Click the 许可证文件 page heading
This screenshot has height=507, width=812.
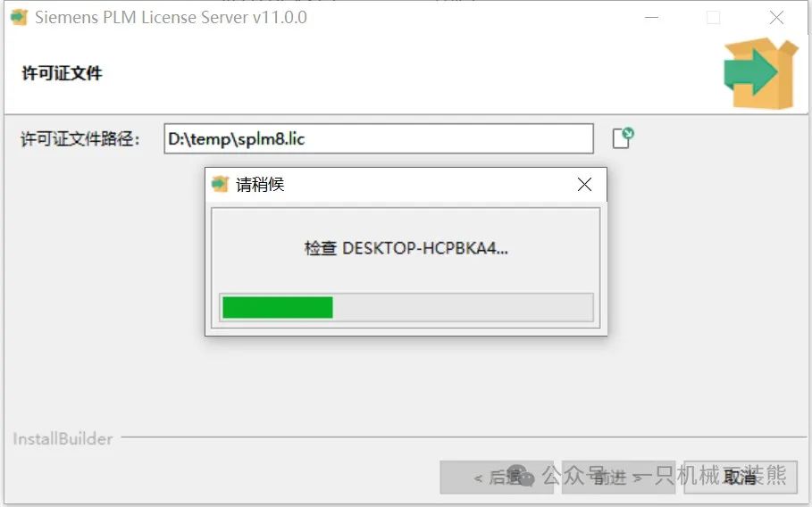(62, 73)
